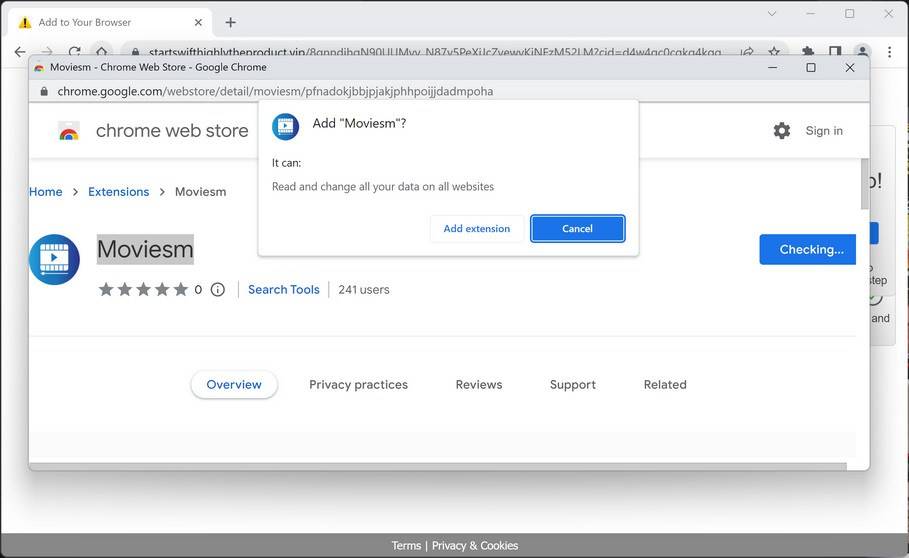Close the Moviesm popup window

(x=850, y=68)
